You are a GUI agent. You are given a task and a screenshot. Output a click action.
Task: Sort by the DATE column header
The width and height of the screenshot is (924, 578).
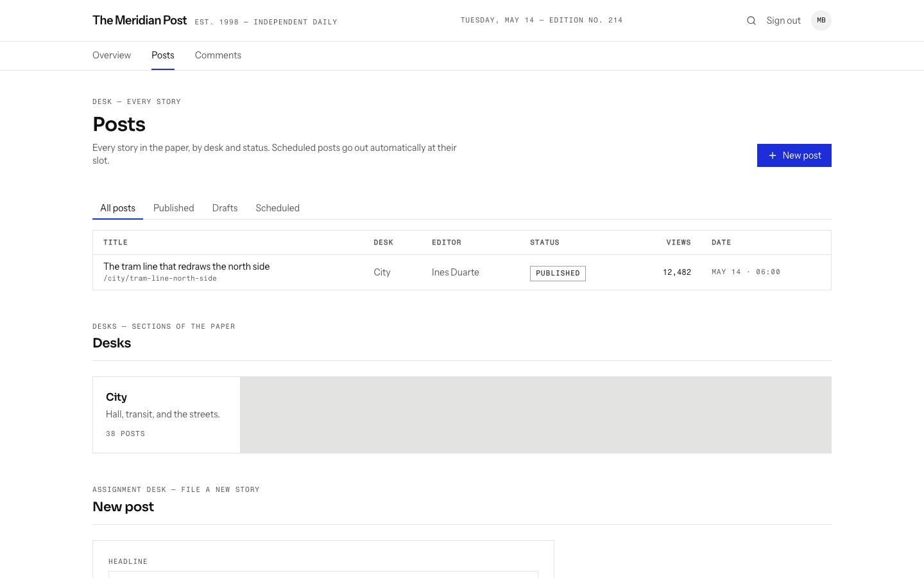721,243
